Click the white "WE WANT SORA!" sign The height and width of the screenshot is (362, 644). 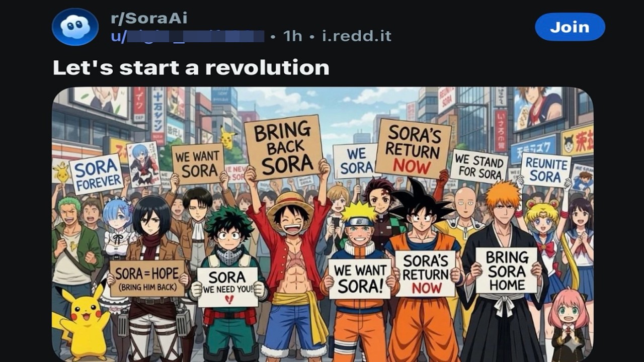(x=360, y=279)
